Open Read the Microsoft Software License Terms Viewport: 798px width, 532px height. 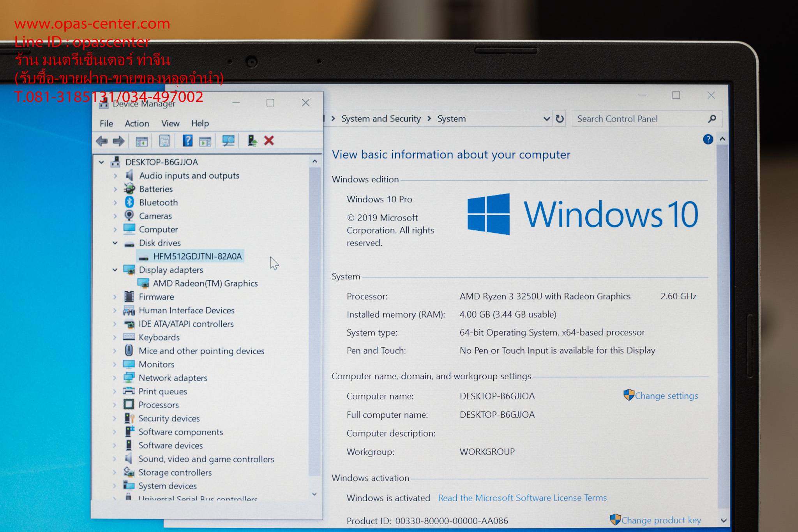[522, 498]
